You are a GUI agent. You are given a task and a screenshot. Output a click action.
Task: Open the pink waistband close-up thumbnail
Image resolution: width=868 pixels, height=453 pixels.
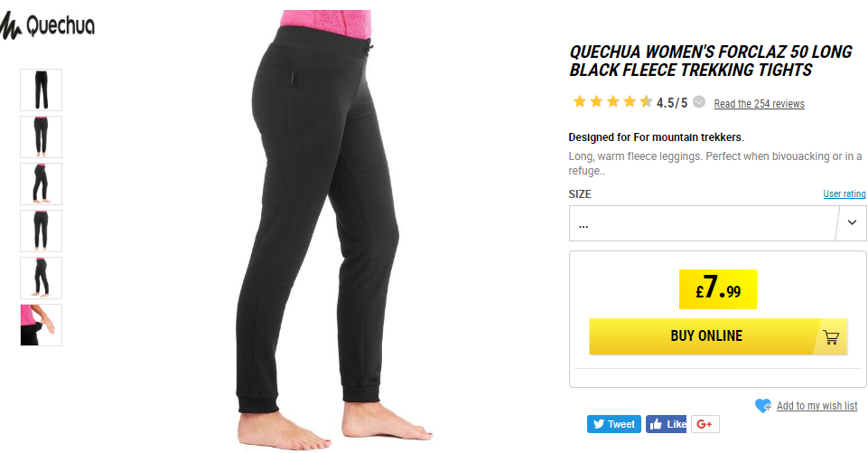click(41, 326)
